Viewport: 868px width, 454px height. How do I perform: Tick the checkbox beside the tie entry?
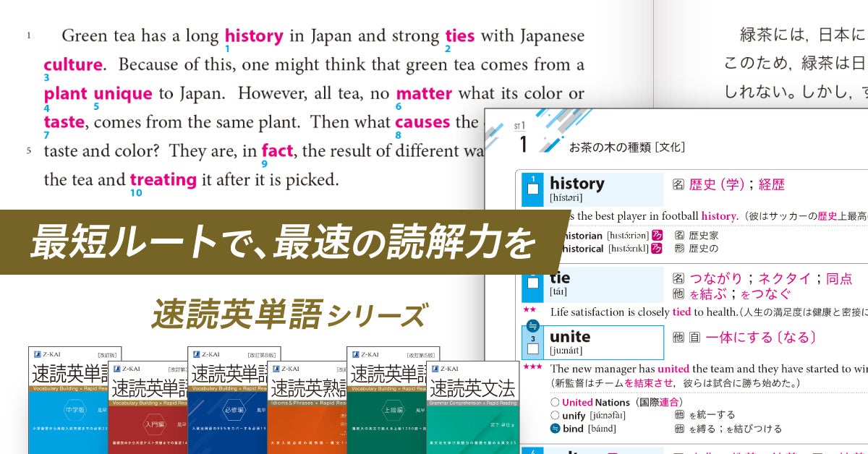tap(533, 283)
